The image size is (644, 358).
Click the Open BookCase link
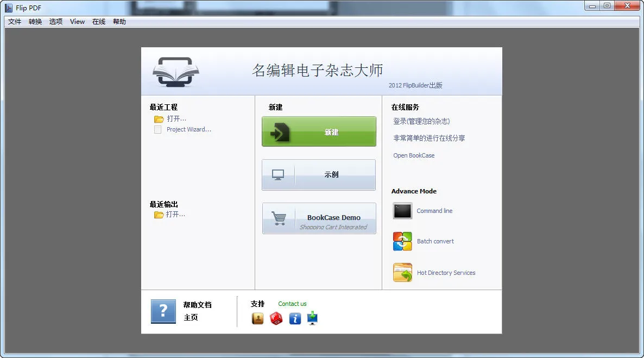click(414, 155)
